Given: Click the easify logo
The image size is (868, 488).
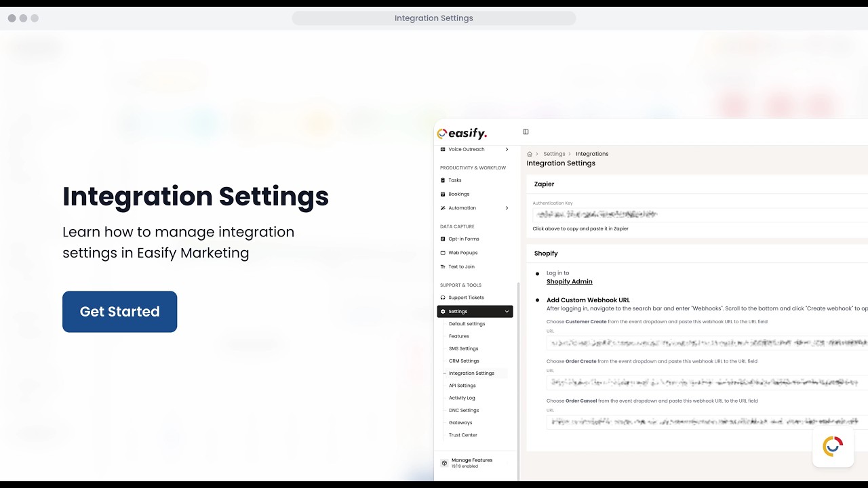Looking at the screenshot, I should click(462, 134).
